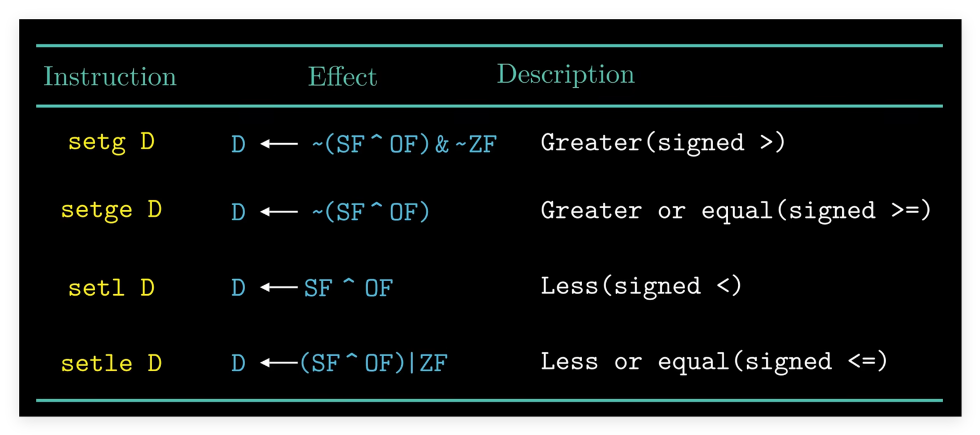Click the Greater(signed >) description
The height and width of the screenshot is (435, 980).
tap(663, 143)
